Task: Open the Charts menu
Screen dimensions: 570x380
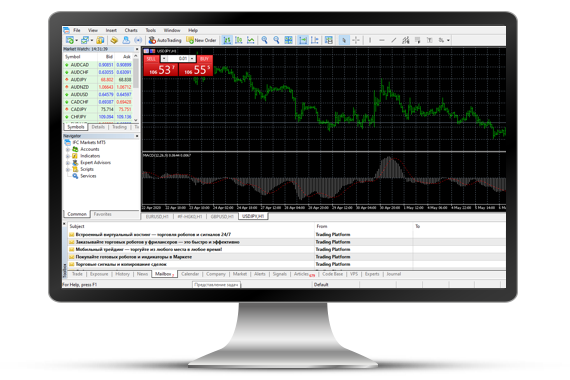Action: click(131, 30)
